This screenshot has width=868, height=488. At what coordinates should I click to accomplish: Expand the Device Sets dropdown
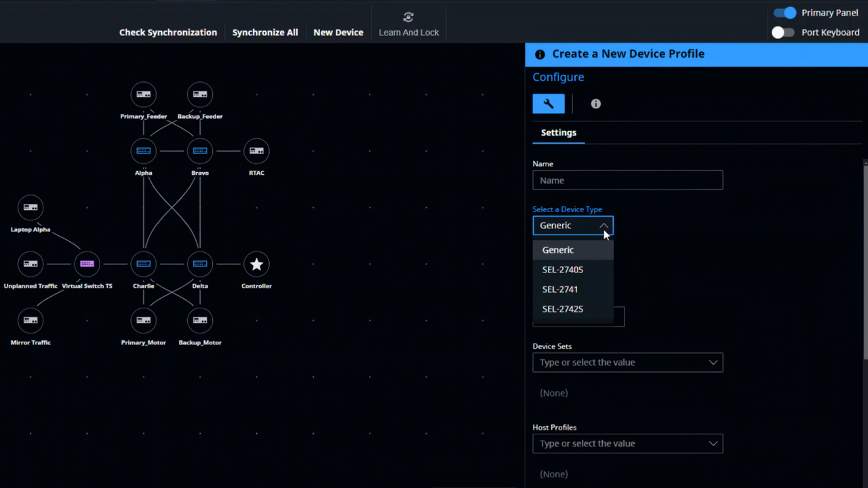coord(713,363)
